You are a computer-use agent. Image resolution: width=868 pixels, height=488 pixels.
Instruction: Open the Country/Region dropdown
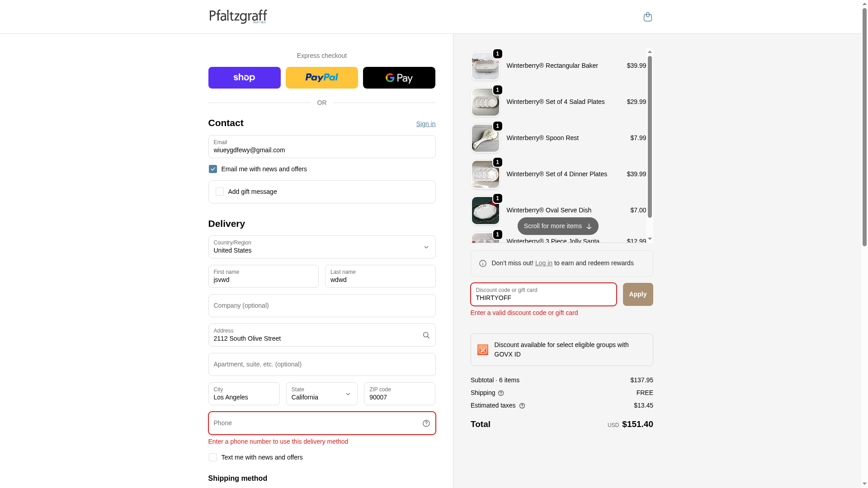(x=322, y=247)
